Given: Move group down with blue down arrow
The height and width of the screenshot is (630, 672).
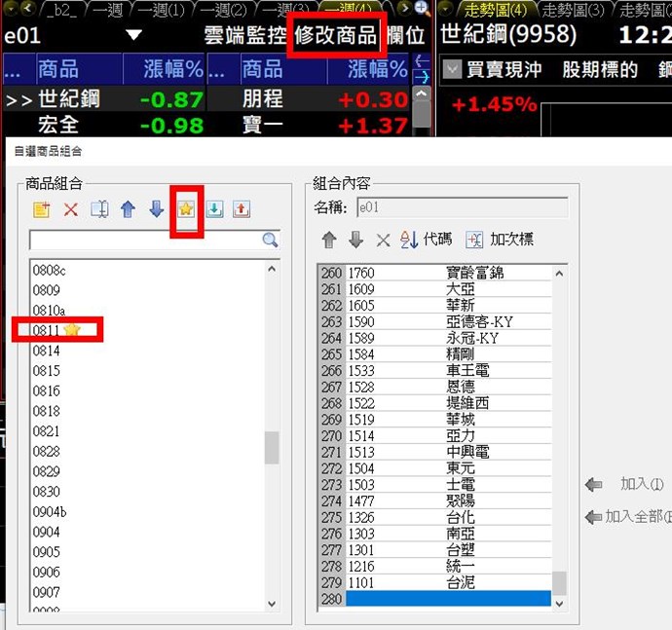Looking at the screenshot, I should (x=156, y=209).
